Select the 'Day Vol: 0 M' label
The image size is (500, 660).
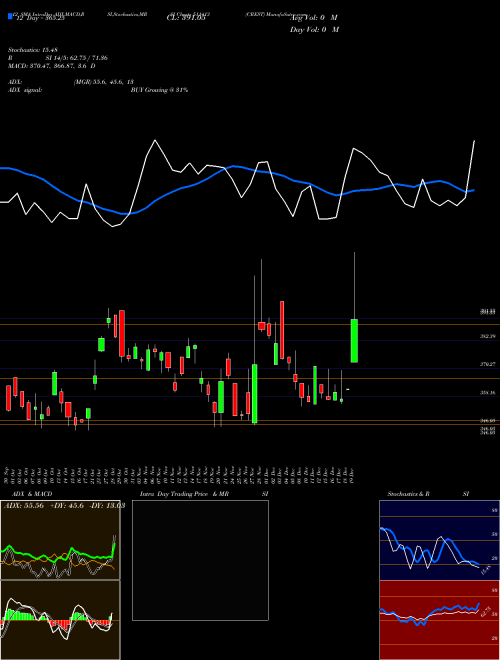click(314, 30)
